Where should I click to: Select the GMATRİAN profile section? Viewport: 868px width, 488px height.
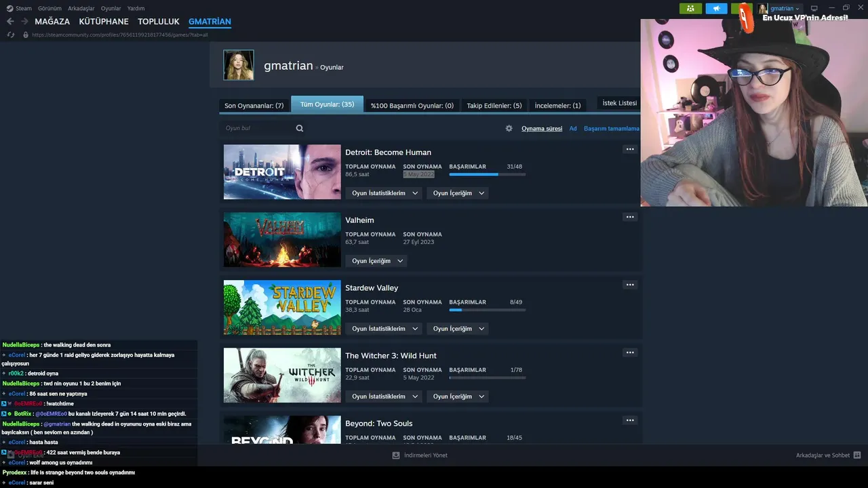pos(210,22)
